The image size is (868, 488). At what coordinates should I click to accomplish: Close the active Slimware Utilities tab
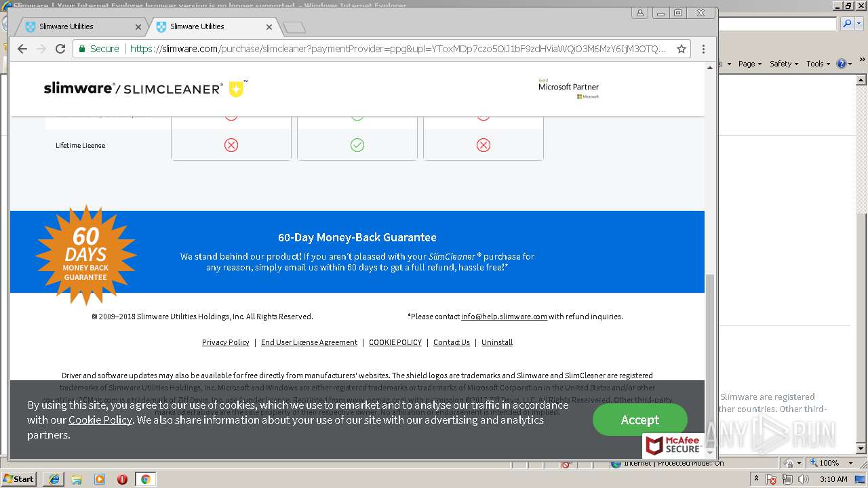(x=269, y=27)
